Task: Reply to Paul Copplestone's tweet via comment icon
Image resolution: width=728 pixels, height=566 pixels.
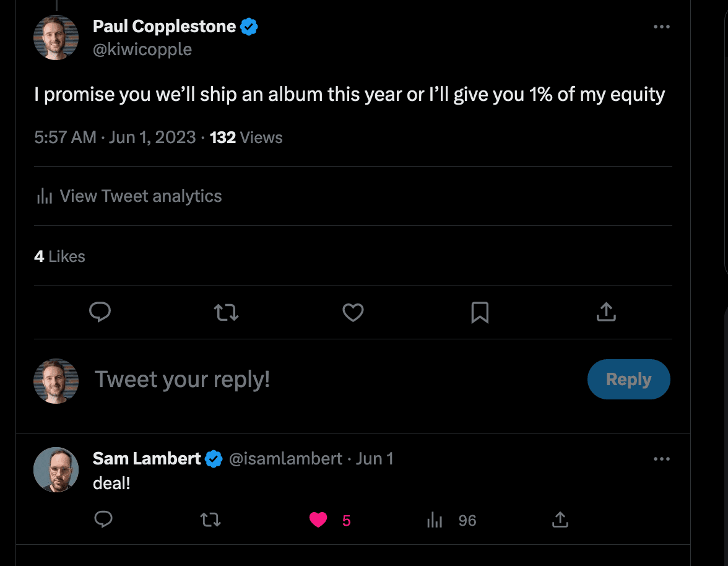Action: (x=100, y=312)
